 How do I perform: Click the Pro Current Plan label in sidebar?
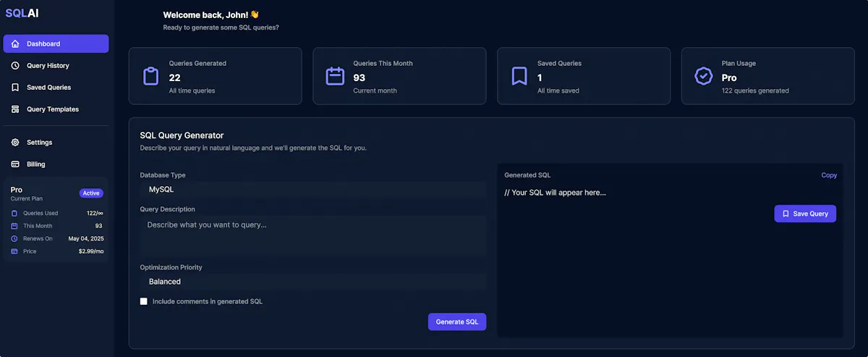point(25,193)
